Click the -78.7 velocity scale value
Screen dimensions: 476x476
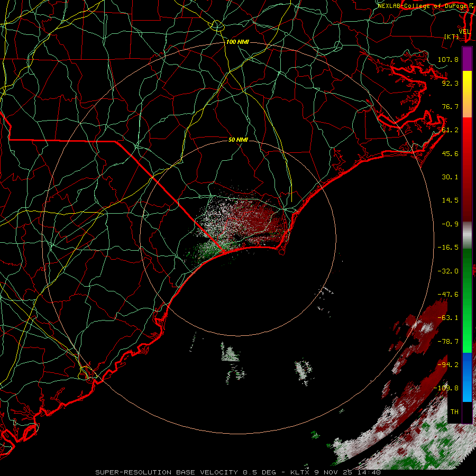448,342
